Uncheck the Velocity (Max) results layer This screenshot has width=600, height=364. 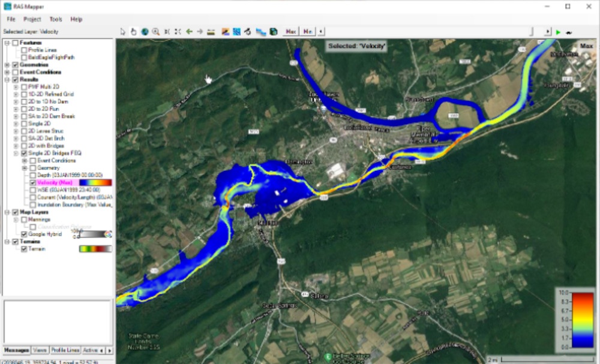(33, 182)
